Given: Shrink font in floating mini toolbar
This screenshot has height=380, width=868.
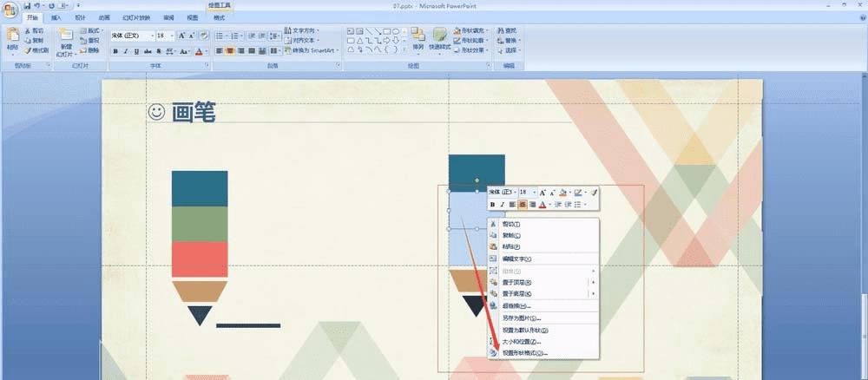Looking at the screenshot, I should click(552, 193).
